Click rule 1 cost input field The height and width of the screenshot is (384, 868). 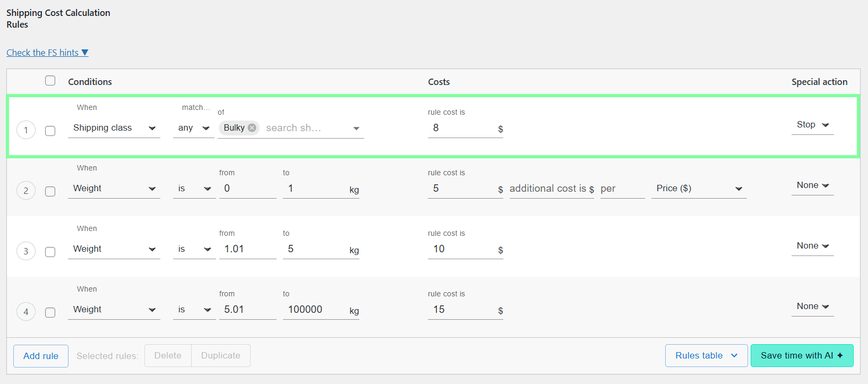462,128
